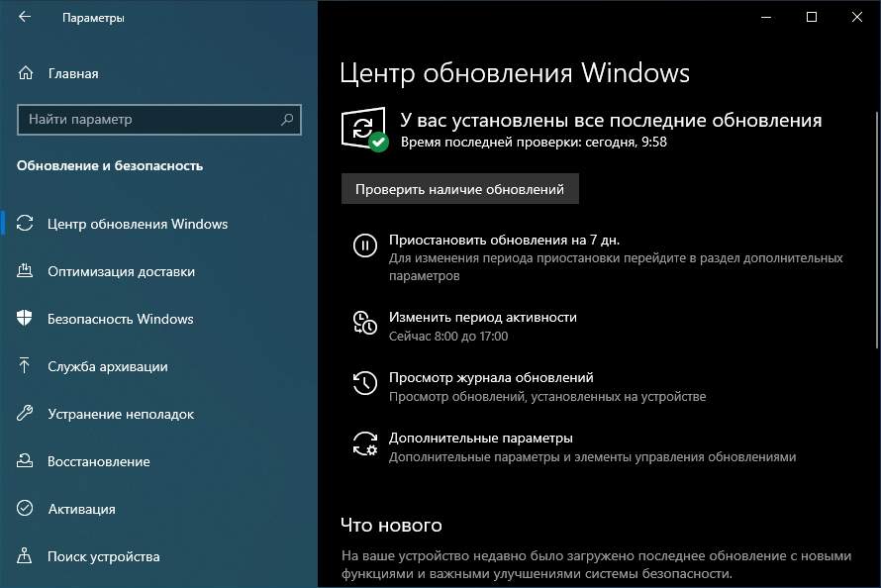This screenshot has height=588, width=881.
Task: Click the update status icon with the green check
Action: (x=364, y=130)
